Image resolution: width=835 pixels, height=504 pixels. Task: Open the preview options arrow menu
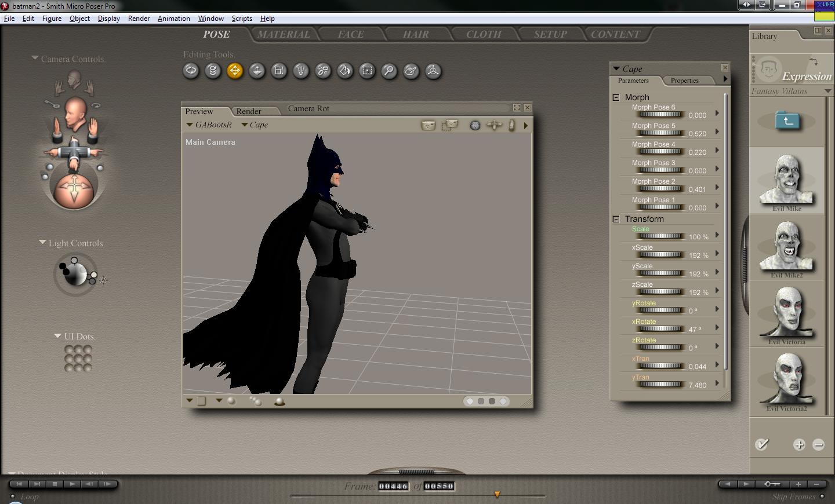click(x=526, y=125)
